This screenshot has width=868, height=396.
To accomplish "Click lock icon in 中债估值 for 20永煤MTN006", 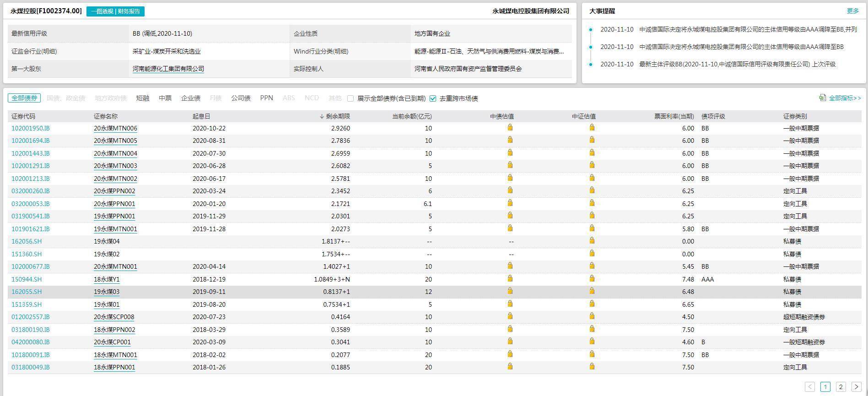I will click(x=510, y=128).
